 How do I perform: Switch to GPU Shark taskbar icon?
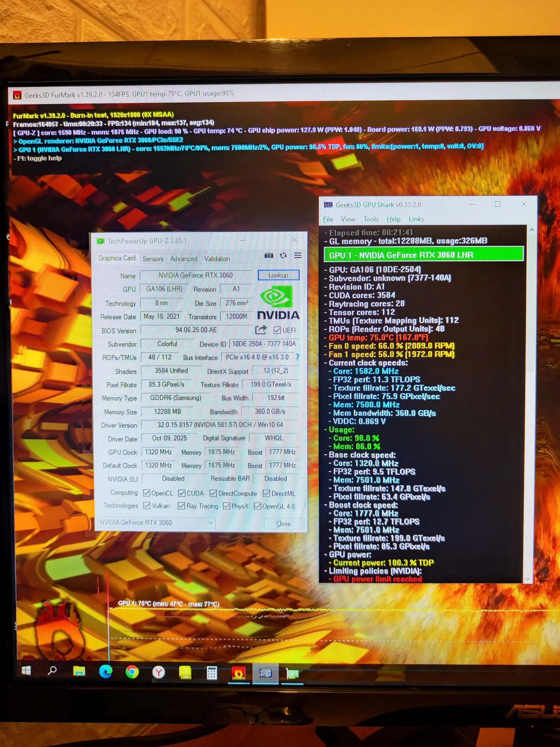[x=266, y=673]
